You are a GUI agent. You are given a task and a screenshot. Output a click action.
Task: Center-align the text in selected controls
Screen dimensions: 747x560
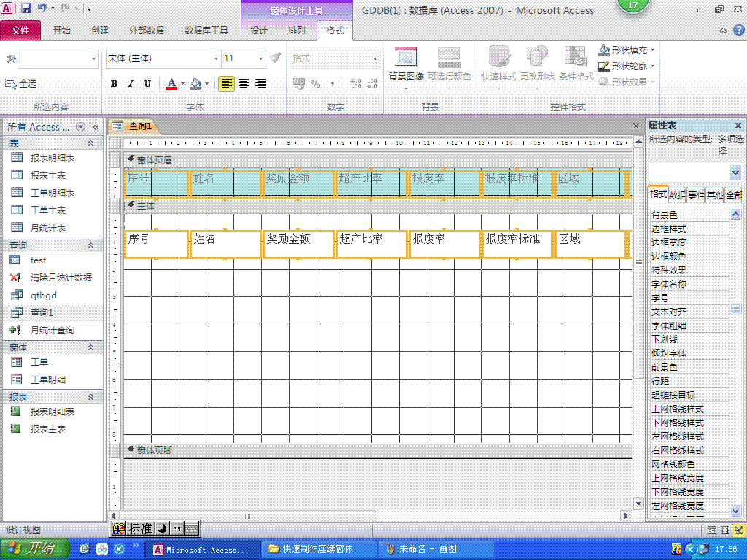coord(244,84)
